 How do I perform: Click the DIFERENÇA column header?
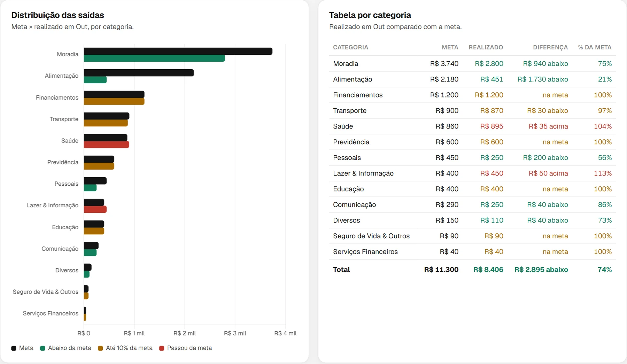coord(550,47)
